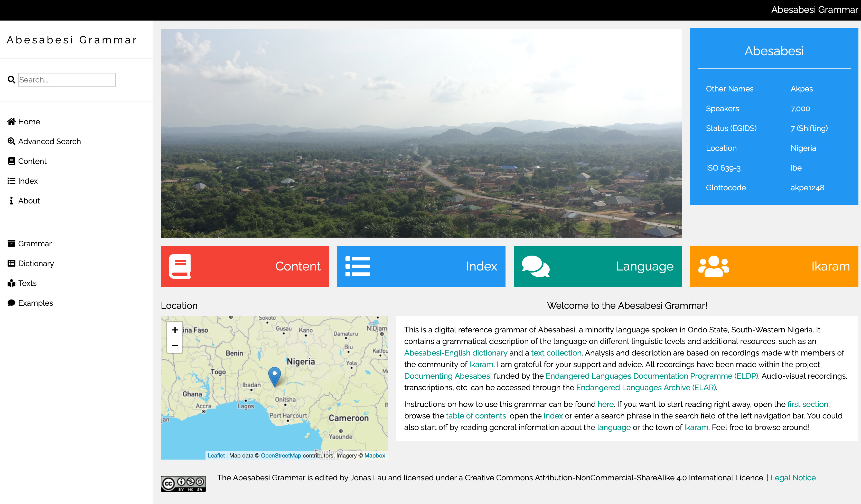
Task: Open the blue Index card label
Action: [481, 267]
